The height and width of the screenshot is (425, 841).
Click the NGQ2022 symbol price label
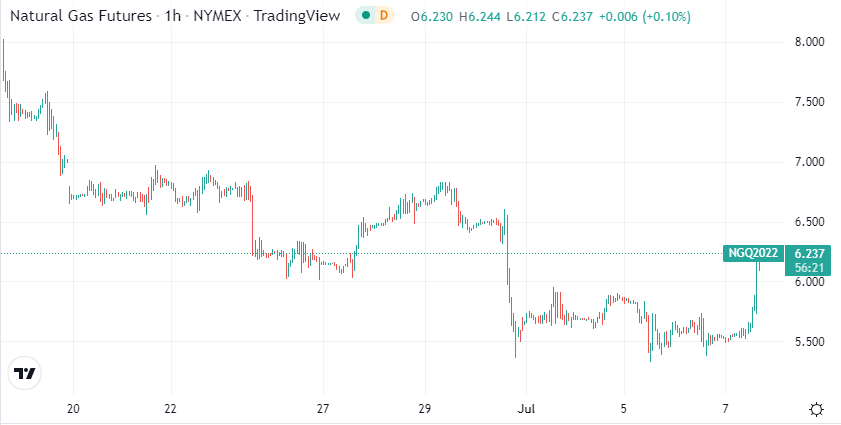click(x=751, y=253)
